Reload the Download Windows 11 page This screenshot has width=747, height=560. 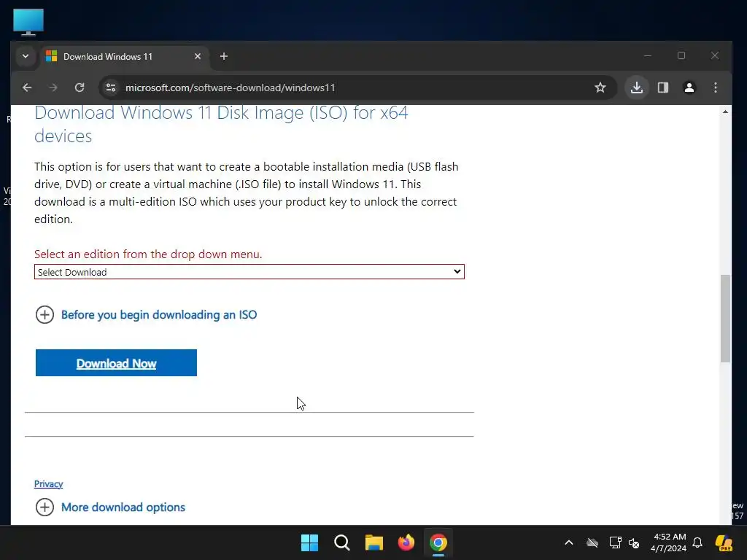(80, 87)
